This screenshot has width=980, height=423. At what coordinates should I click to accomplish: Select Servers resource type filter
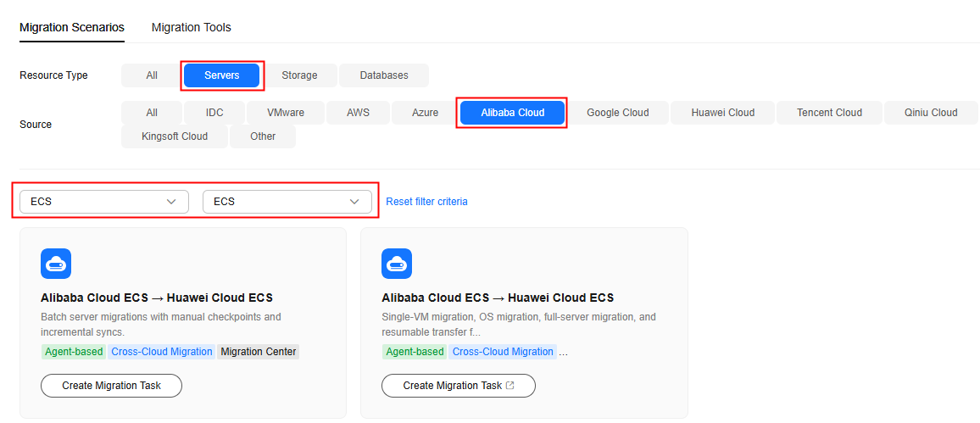click(x=222, y=75)
